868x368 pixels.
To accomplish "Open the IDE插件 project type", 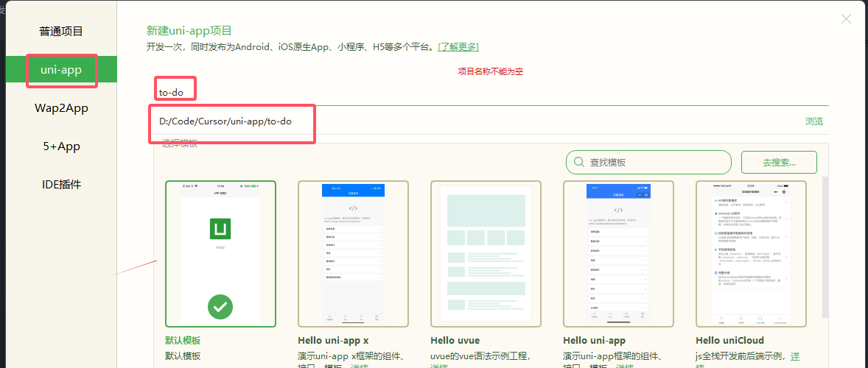I will coord(61,185).
